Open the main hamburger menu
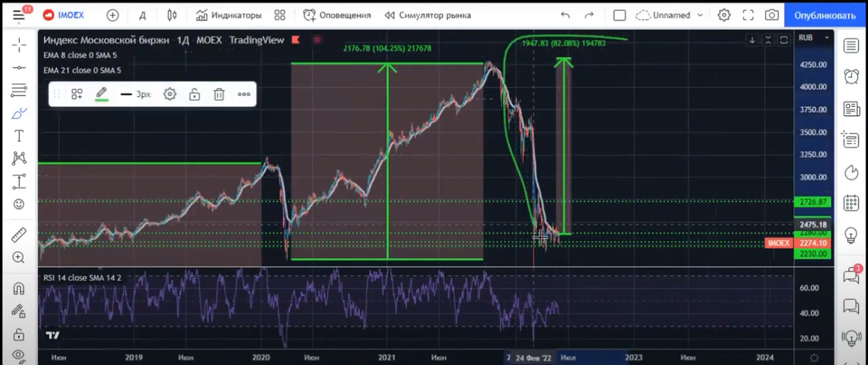 pos(20,15)
